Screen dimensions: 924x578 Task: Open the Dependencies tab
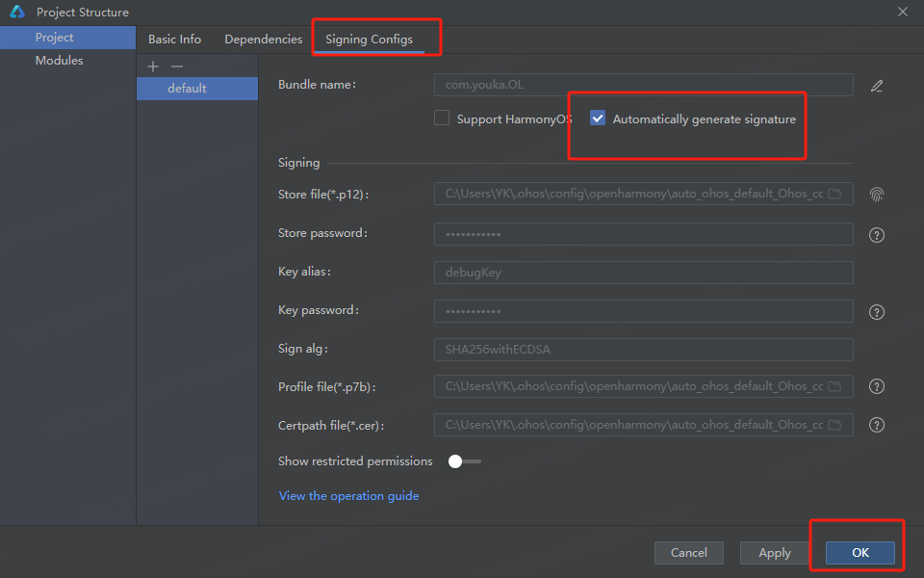[x=263, y=39]
